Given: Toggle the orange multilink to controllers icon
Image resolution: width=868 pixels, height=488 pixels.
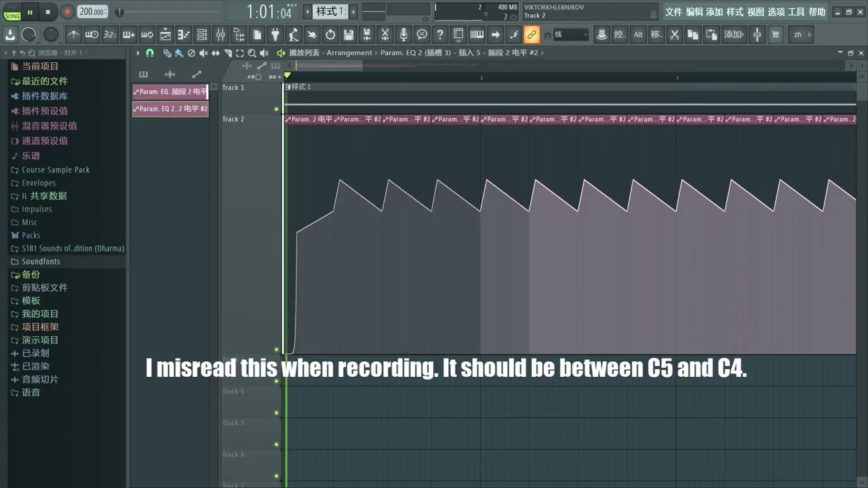Looking at the screenshot, I should (532, 35).
